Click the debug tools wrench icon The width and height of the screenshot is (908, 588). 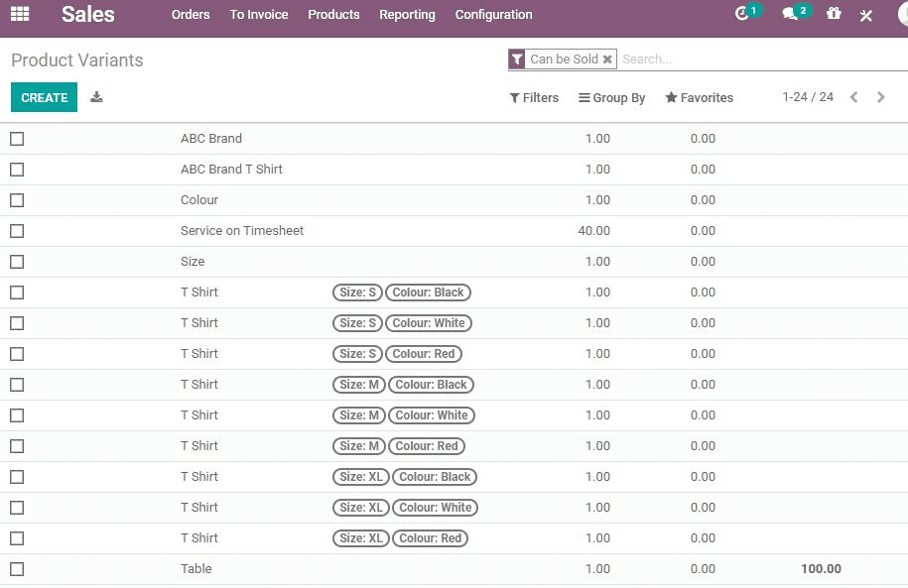point(865,15)
